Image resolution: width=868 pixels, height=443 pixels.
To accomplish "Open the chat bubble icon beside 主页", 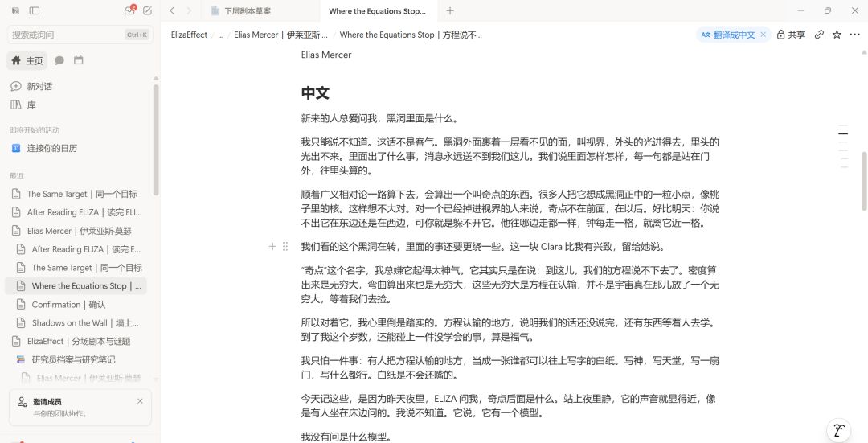I will [59, 60].
